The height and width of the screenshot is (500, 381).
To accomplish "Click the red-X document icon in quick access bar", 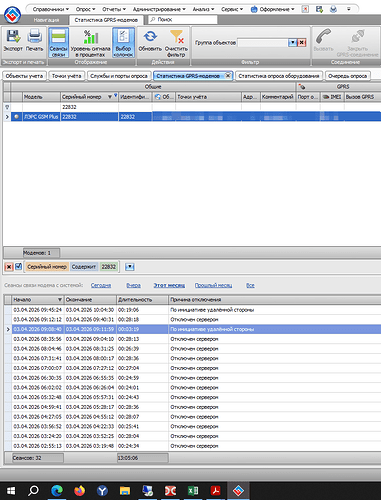I will pos(305,9).
